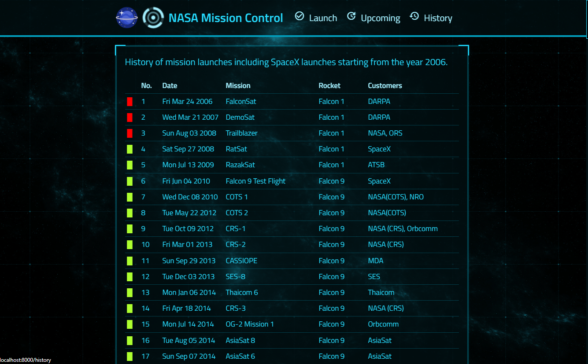The image size is (588, 364).
Task: Click the date Tue Oct 09 2012
Action: (188, 228)
